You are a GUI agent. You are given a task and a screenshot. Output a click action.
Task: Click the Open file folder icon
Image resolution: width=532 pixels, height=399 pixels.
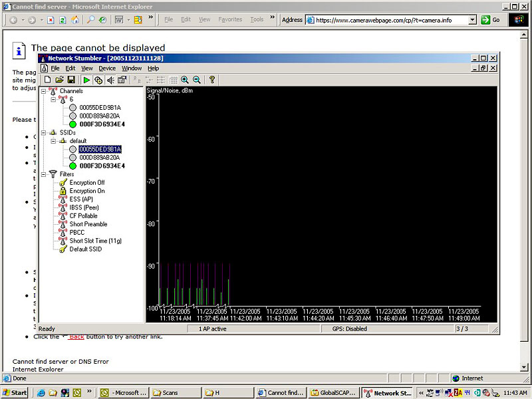tap(59, 80)
